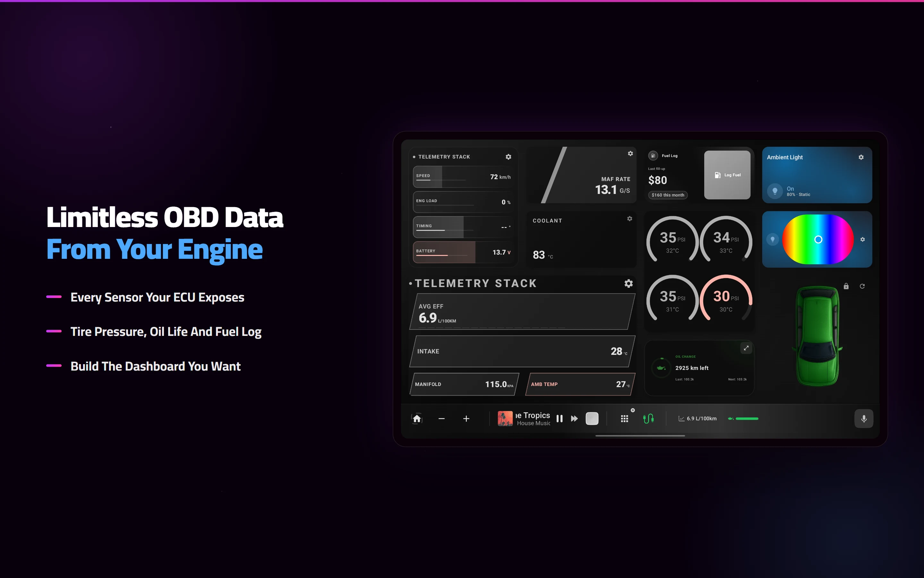The height and width of the screenshot is (578, 924).
Task: Click the Fuel Log pump icon
Action: (653, 156)
